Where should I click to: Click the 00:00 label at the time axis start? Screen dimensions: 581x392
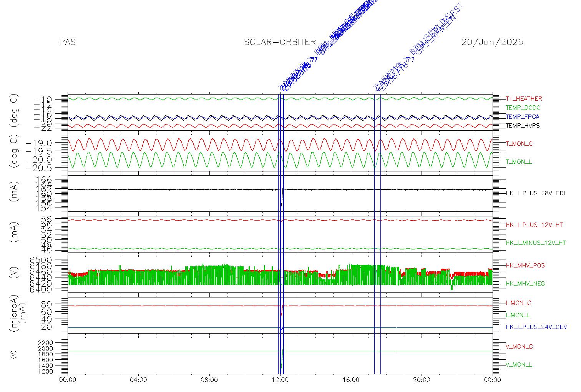pyautogui.click(x=68, y=380)
